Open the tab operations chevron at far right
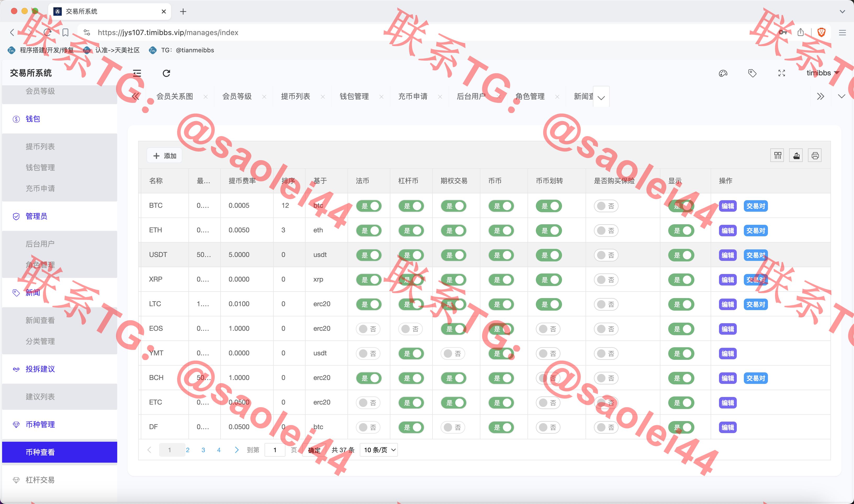 point(841,97)
